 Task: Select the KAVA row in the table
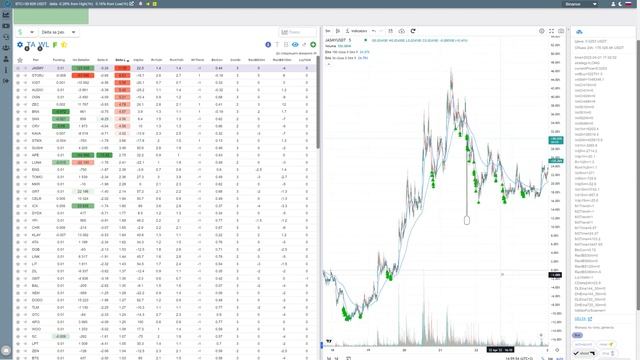165,133
